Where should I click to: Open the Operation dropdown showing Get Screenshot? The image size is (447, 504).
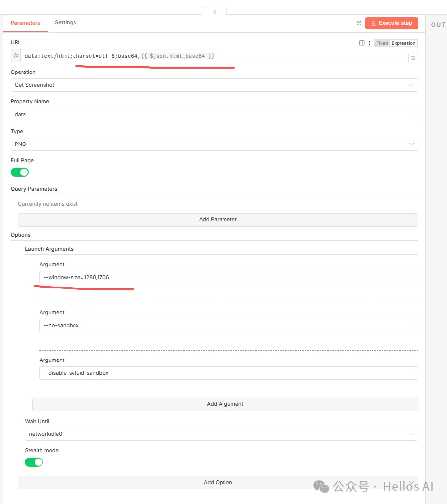pos(214,85)
